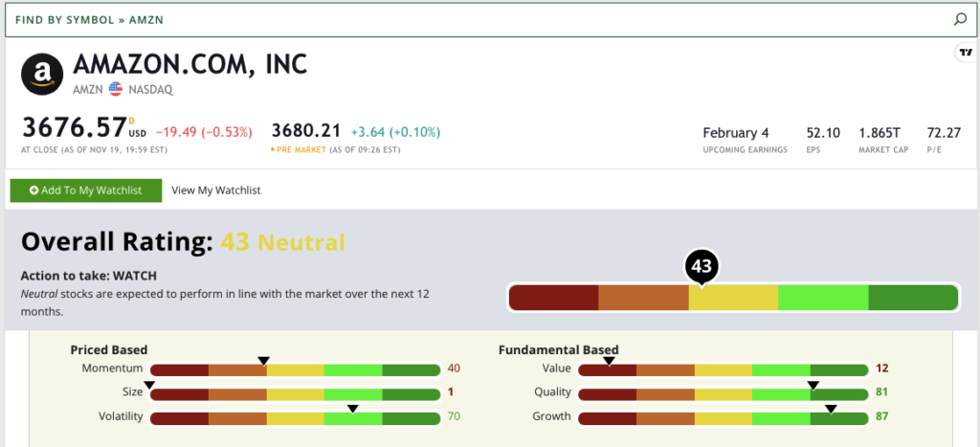This screenshot has height=447, width=980.
Task: Click the Priced Based heading
Action: [109, 350]
